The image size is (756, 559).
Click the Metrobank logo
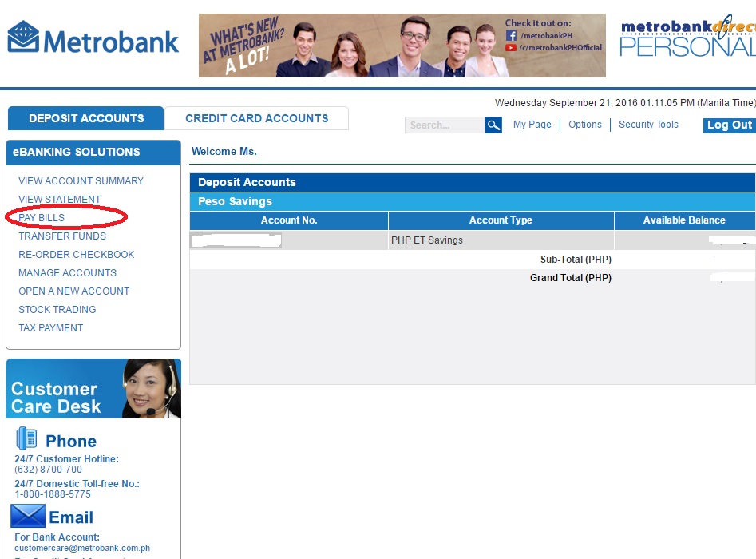[93, 38]
